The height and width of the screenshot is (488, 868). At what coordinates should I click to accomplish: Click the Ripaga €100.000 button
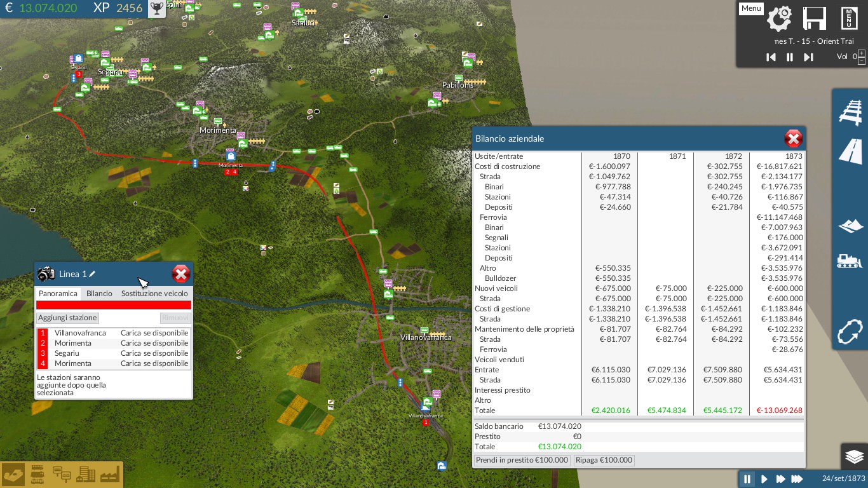click(604, 460)
